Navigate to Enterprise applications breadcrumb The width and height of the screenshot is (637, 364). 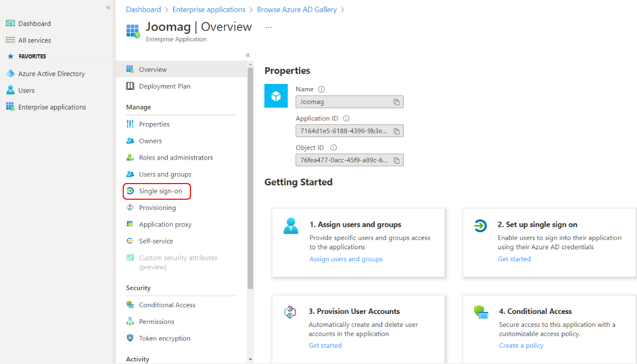pyautogui.click(x=209, y=9)
